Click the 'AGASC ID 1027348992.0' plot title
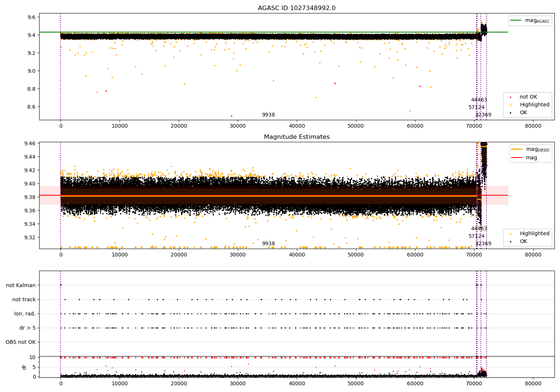Screen dimensions: 560x392 (x=296, y=8)
